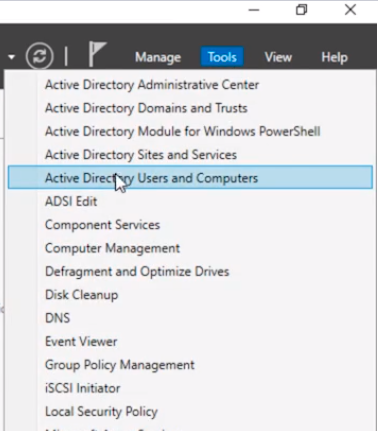Close the Server Manager window
Screen dimensions: 378x431
pyautogui.click(x=350, y=10)
